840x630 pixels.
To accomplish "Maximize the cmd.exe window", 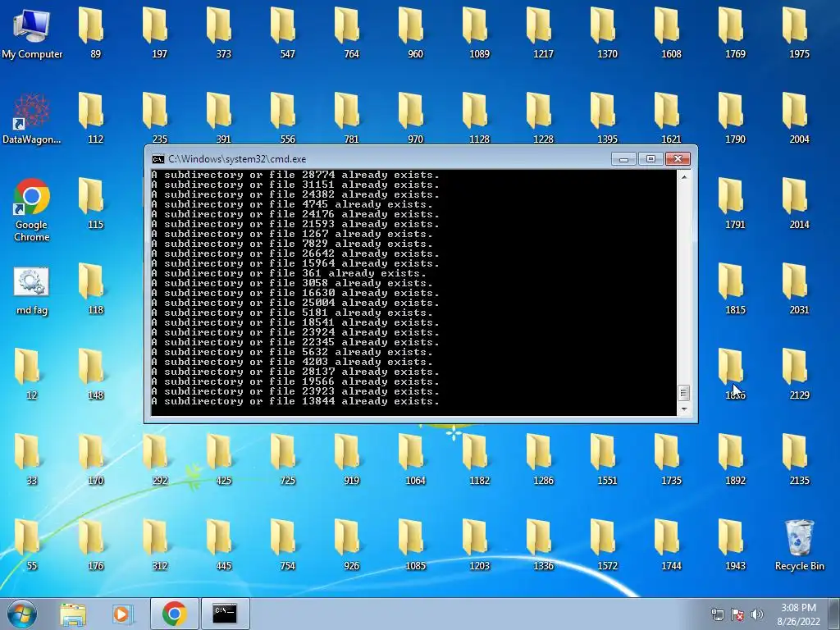I will point(651,159).
